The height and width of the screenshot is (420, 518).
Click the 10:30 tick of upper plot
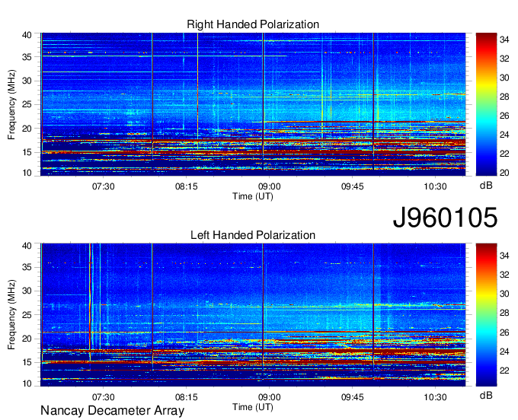pos(436,186)
